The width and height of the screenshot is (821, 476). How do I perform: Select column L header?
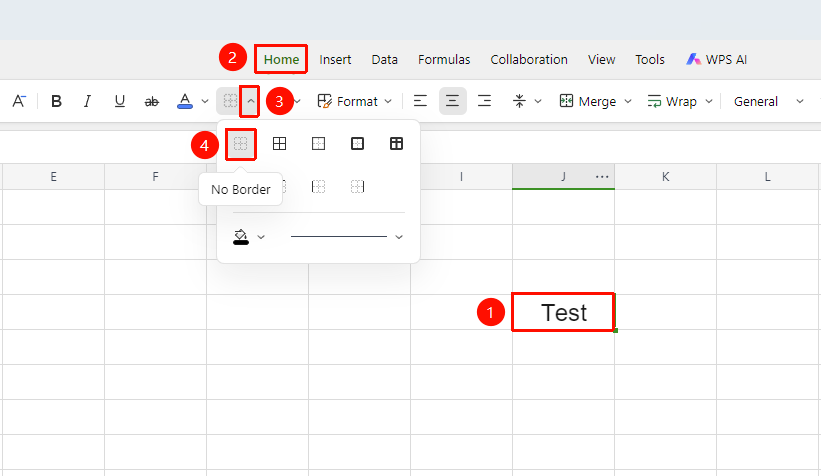[768, 176]
